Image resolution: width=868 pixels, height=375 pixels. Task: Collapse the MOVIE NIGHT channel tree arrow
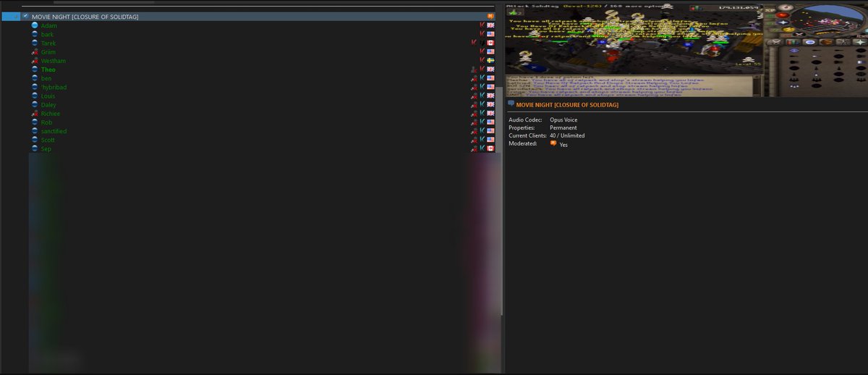(x=16, y=17)
